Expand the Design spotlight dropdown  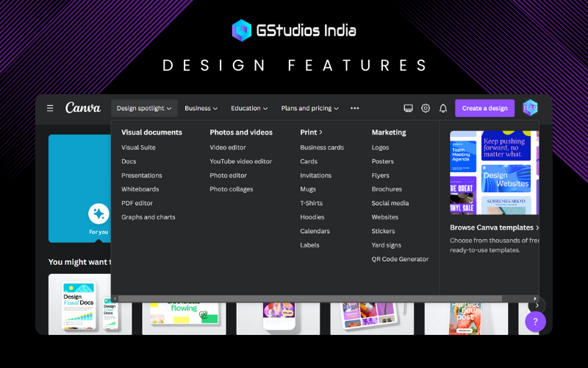click(144, 108)
